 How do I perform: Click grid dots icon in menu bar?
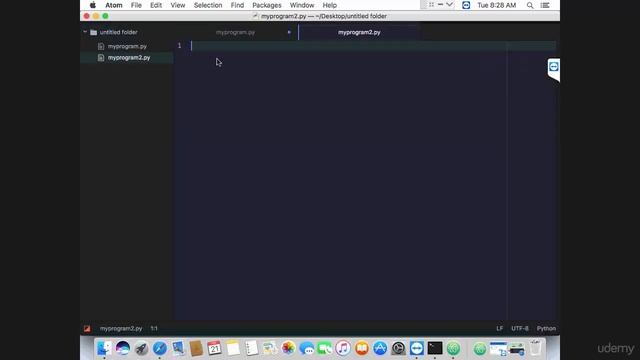tap(431, 4)
